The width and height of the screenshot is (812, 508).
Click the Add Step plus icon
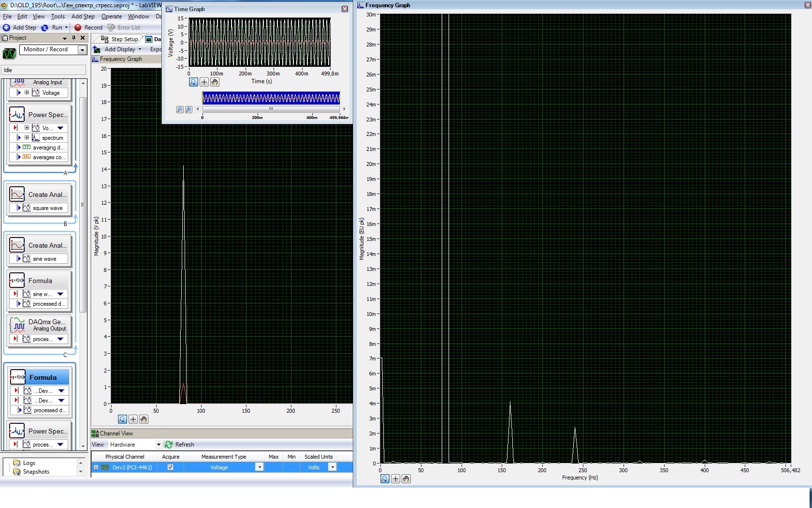click(6, 28)
